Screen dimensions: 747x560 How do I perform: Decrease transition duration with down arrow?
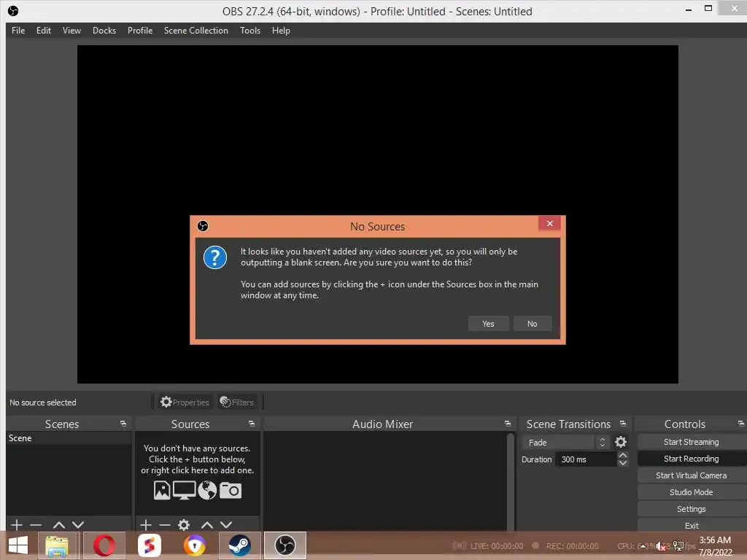pyautogui.click(x=623, y=463)
